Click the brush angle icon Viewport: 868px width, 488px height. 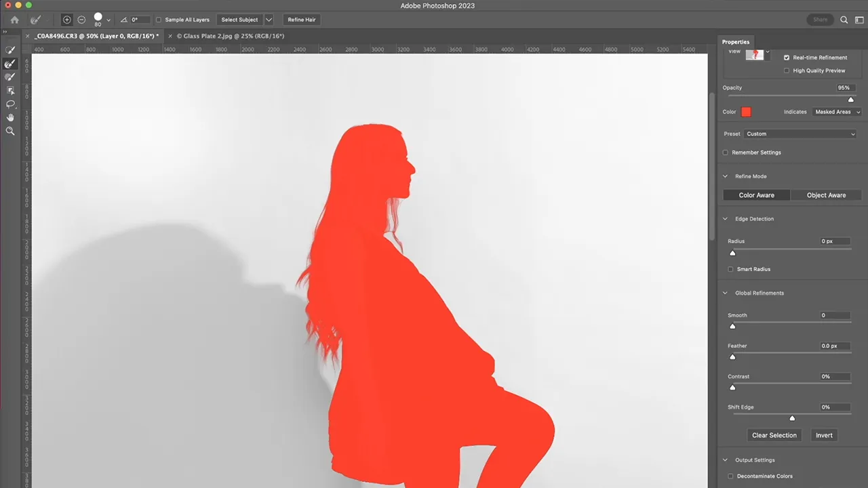click(124, 20)
